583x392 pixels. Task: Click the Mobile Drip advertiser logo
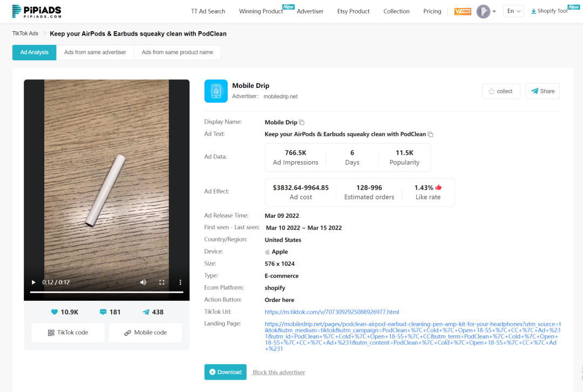(x=216, y=91)
